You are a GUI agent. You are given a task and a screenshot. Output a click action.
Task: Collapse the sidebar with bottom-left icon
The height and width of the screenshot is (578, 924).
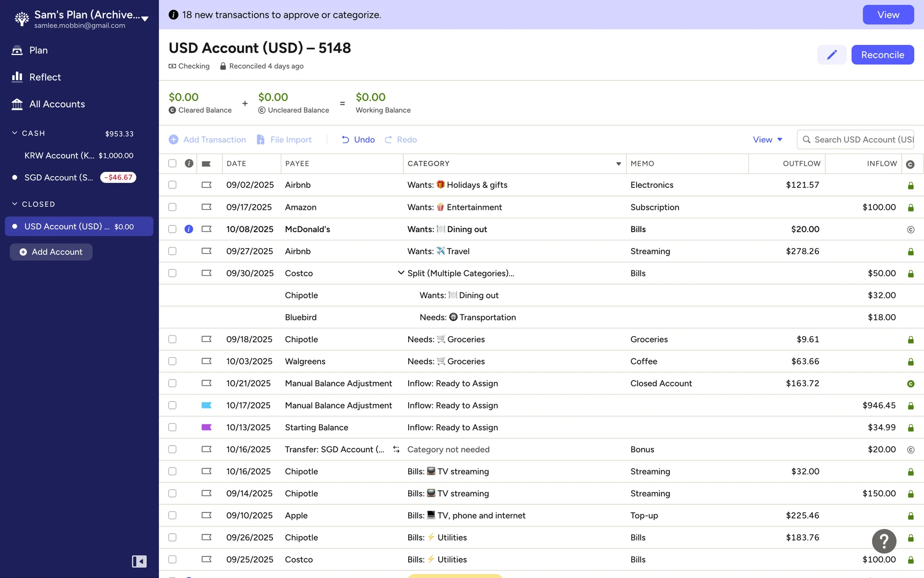pyautogui.click(x=139, y=562)
